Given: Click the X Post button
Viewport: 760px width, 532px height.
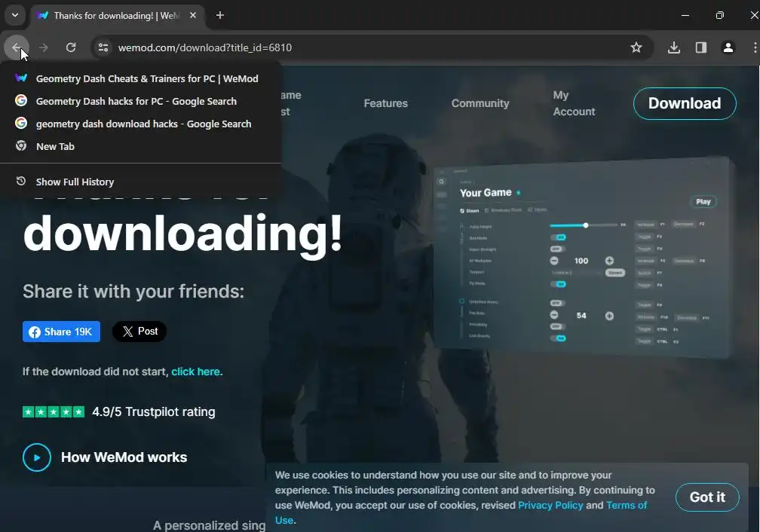Looking at the screenshot, I should pyautogui.click(x=139, y=332).
